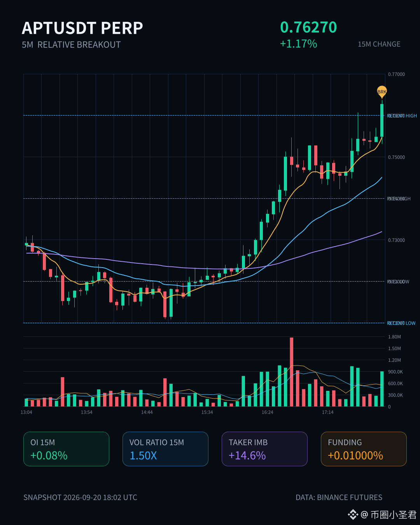
Task: Click the Binance logo icon in watermark
Action: pos(353,514)
